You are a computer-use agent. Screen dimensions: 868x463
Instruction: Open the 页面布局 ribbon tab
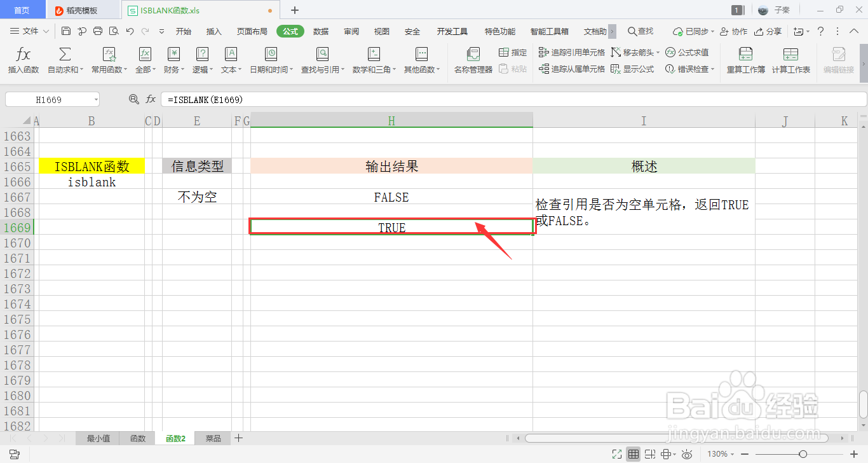pyautogui.click(x=252, y=31)
